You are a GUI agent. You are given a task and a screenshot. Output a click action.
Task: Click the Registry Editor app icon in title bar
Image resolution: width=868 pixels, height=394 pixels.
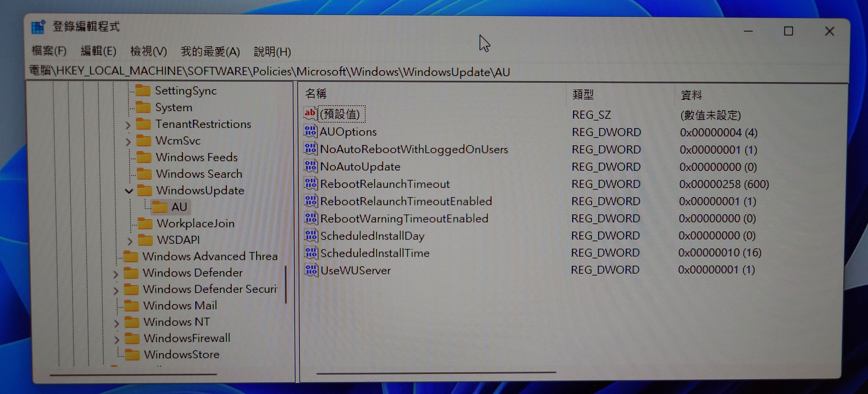[x=38, y=27]
